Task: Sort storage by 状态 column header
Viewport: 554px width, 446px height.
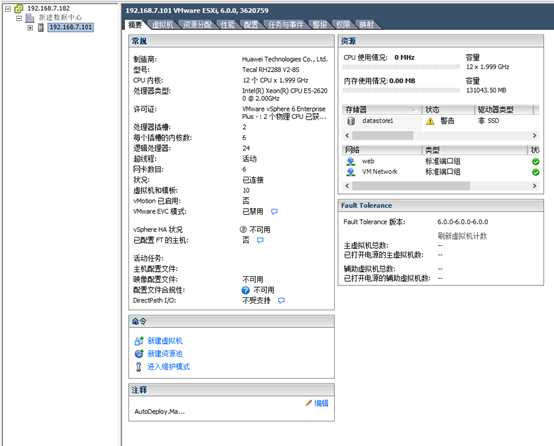Action: [x=448, y=110]
